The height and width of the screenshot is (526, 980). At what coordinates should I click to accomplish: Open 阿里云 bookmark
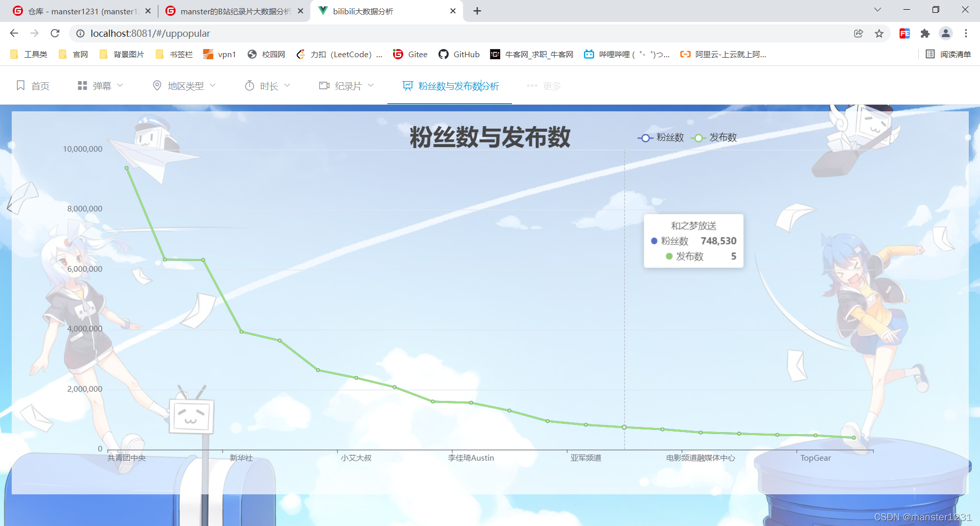coord(723,54)
